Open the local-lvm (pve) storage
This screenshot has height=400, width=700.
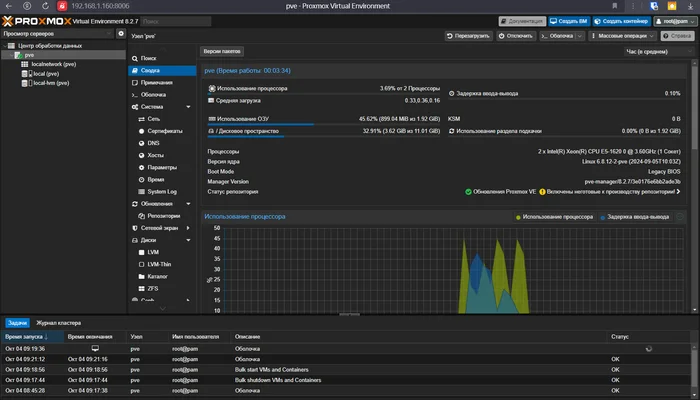pos(50,83)
